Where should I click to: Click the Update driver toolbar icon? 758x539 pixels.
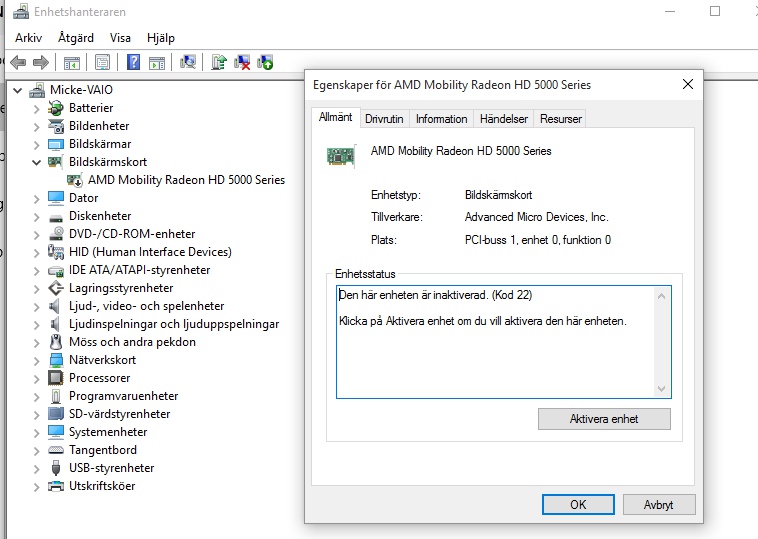click(219, 62)
